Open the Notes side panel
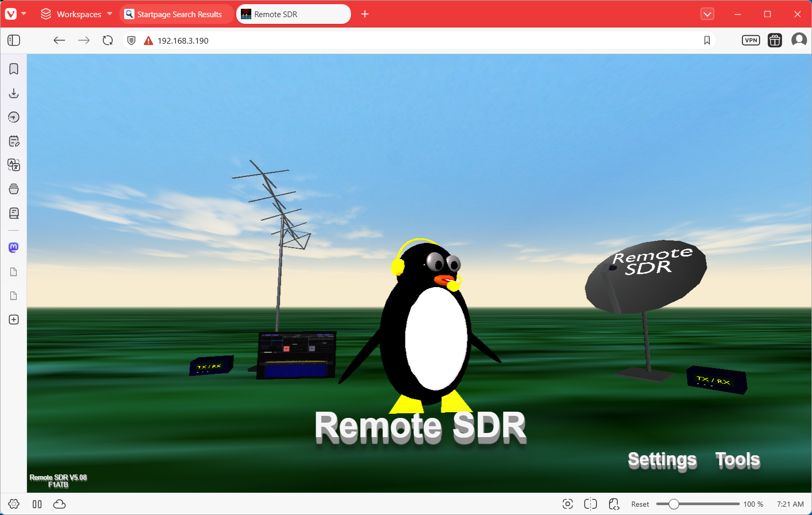812x515 pixels. (14, 141)
